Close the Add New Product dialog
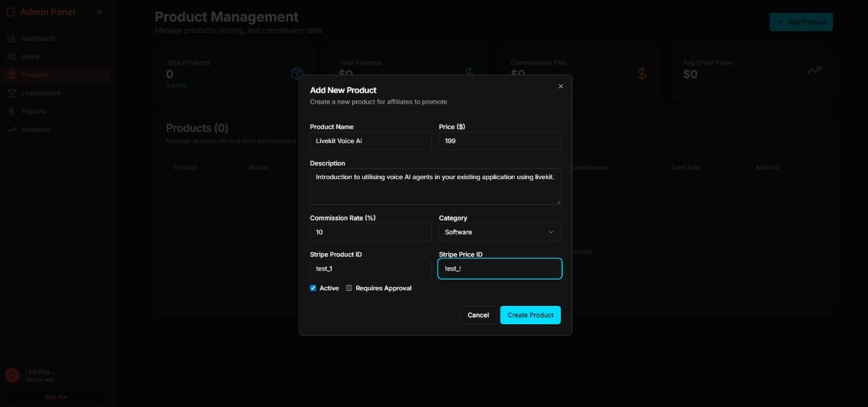 click(x=561, y=86)
